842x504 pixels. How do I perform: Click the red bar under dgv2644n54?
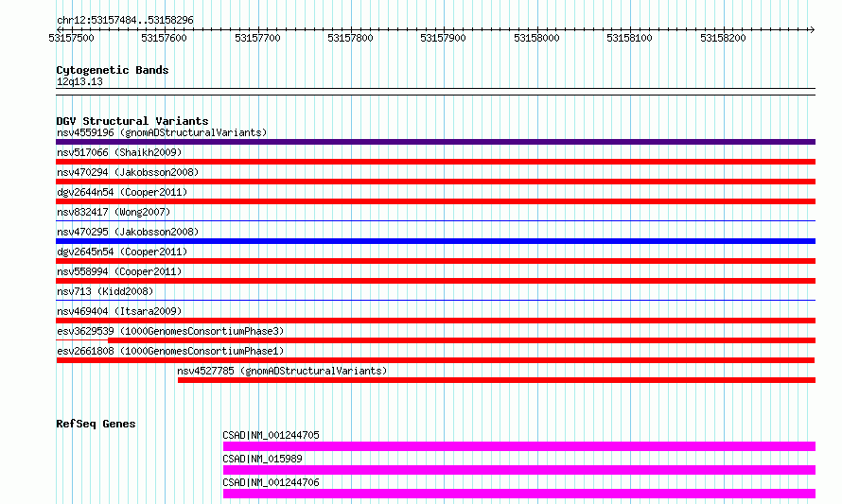click(x=435, y=201)
